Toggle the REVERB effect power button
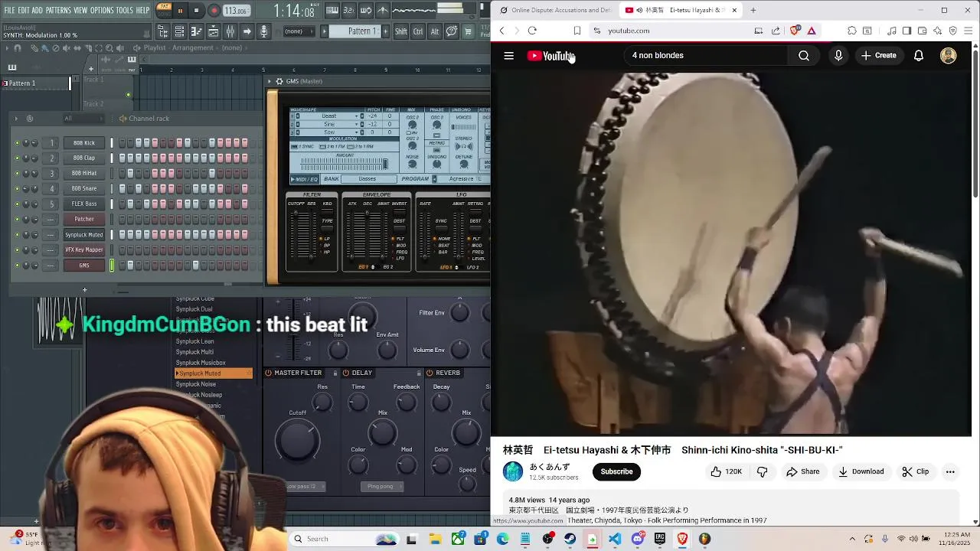Screen dimensions: 980x551 pos(430,373)
